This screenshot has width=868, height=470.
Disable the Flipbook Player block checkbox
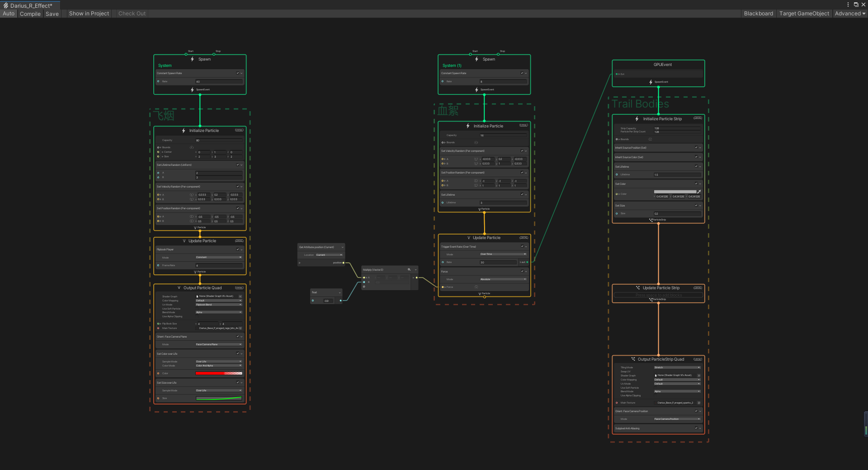click(238, 249)
